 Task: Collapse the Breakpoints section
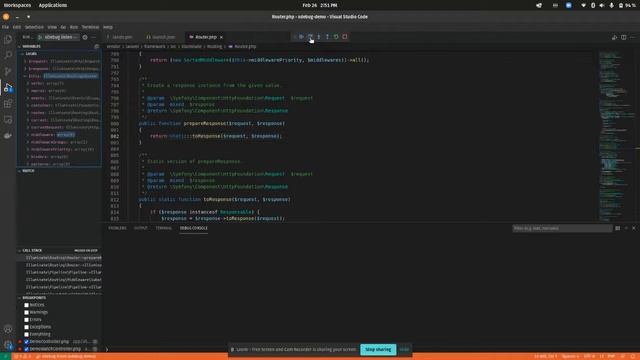(x=59, y=298)
